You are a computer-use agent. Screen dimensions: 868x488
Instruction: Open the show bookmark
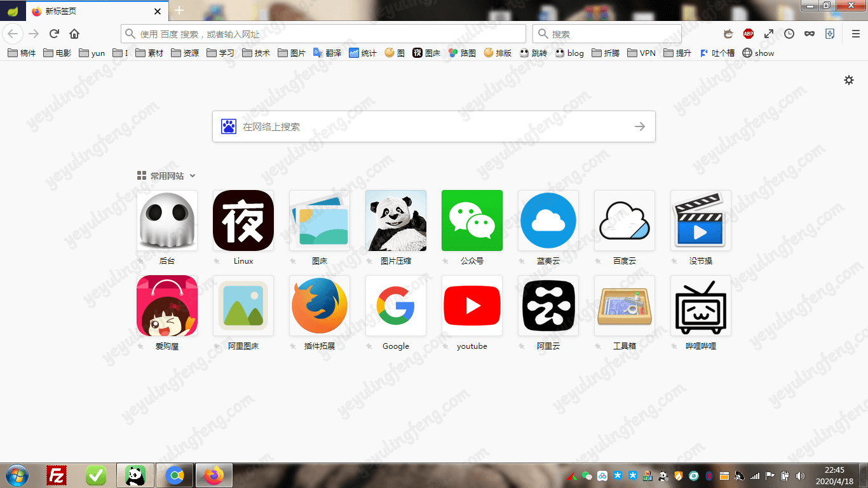(x=758, y=53)
